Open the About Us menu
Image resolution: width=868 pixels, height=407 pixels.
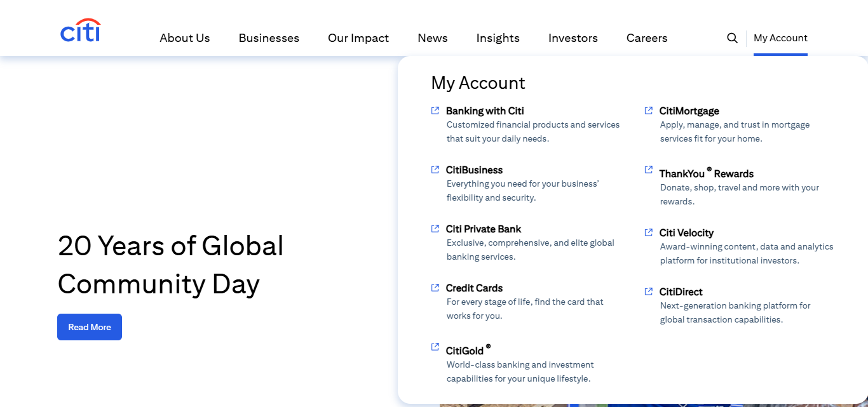(x=185, y=38)
